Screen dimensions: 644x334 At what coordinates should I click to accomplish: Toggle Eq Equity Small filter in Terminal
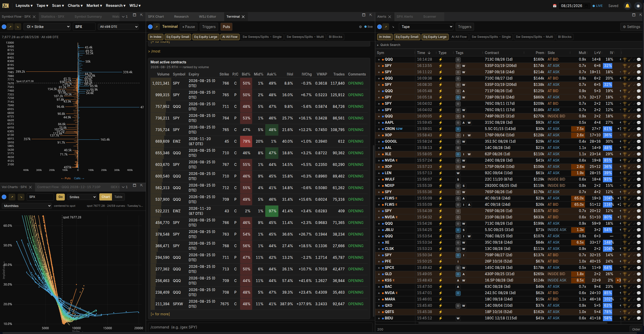[178, 37]
